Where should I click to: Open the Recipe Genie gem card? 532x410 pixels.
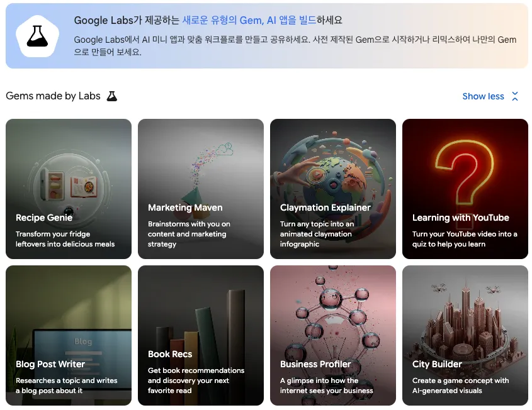(69, 189)
